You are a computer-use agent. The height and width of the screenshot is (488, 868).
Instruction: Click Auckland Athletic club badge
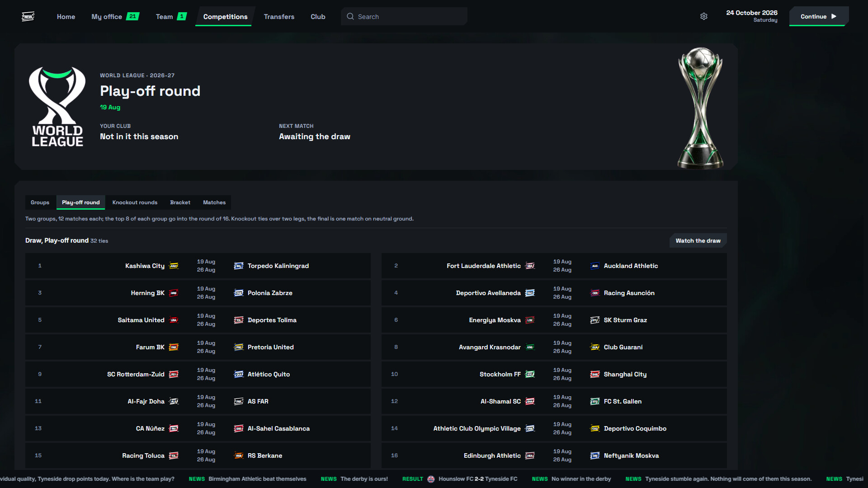click(x=595, y=266)
